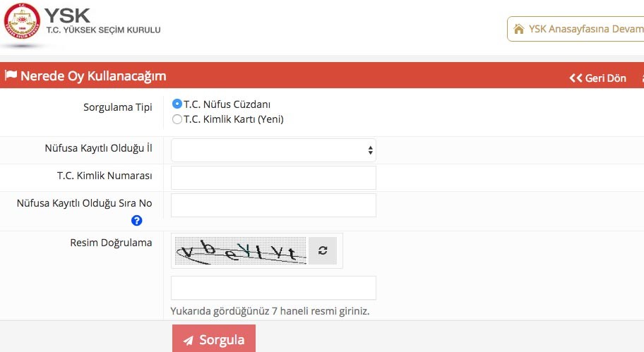644x352 pixels.
Task: Click the flag icon in red header
Action: tap(11, 76)
